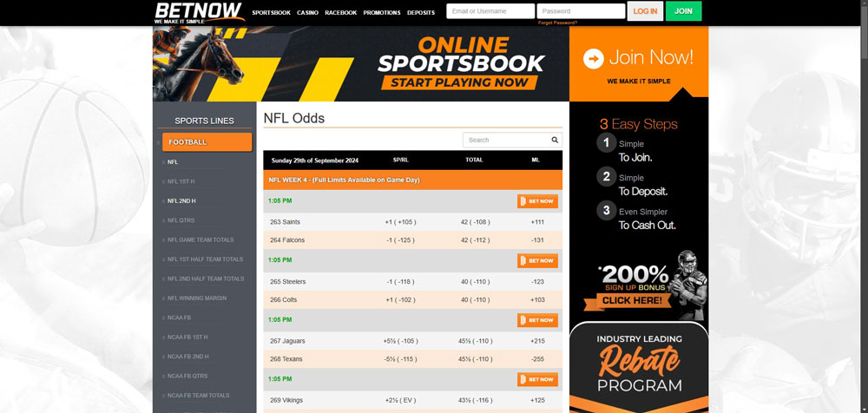This screenshot has width=868, height=413.
Task: Open NFL GAME TEAM TOTALS link
Action: click(201, 239)
